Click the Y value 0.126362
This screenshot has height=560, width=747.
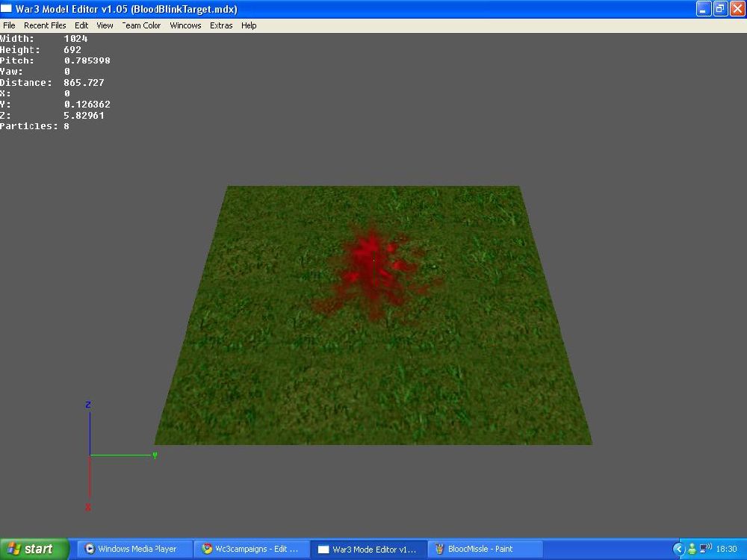coord(87,105)
